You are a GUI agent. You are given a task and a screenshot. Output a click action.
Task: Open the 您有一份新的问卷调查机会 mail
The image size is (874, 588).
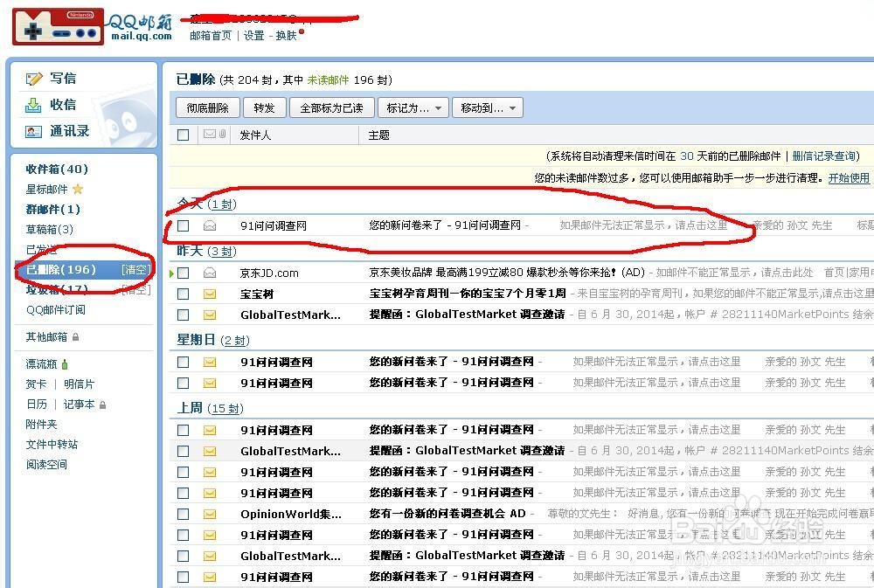tap(447, 514)
